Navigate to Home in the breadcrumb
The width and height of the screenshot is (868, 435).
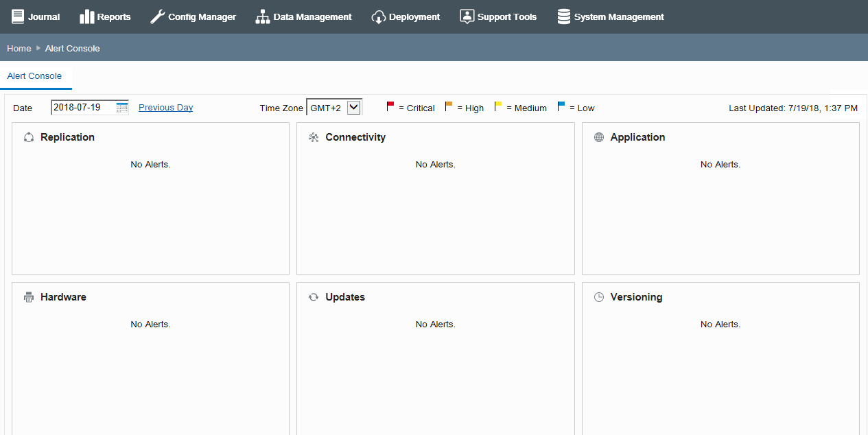19,48
